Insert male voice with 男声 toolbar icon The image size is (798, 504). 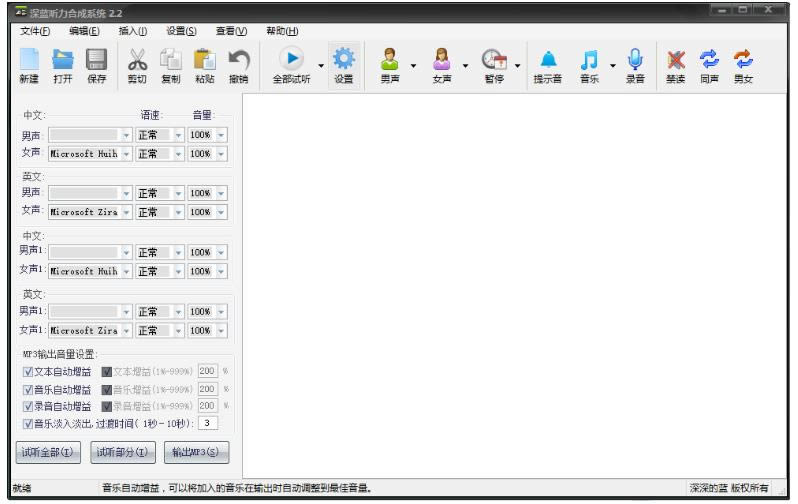pyautogui.click(x=390, y=66)
